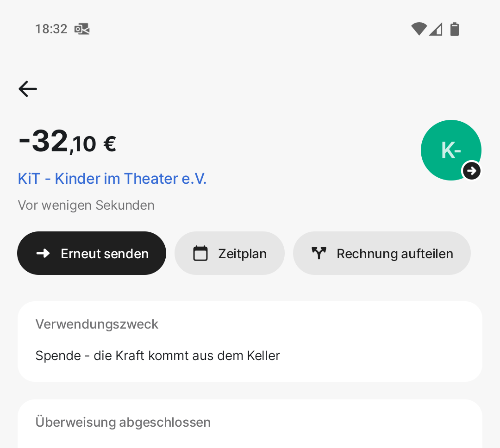Tap the back arrow to leave transaction details
The image size is (500, 448).
click(28, 88)
